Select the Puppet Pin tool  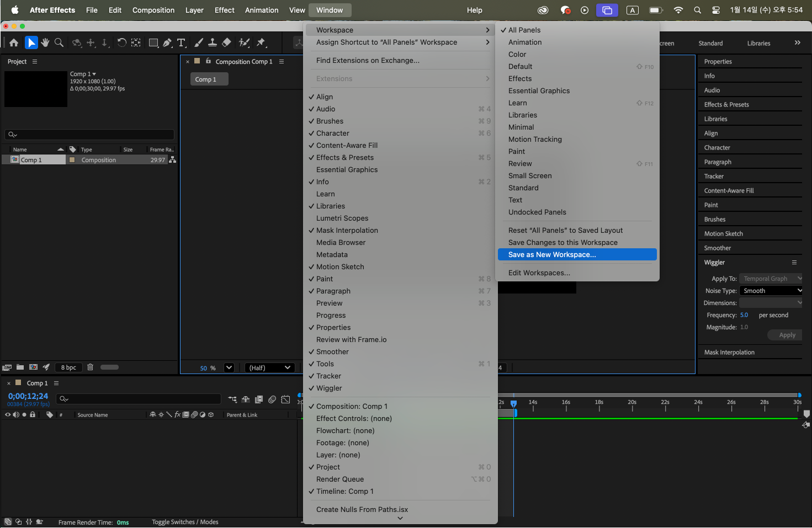click(x=261, y=42)
